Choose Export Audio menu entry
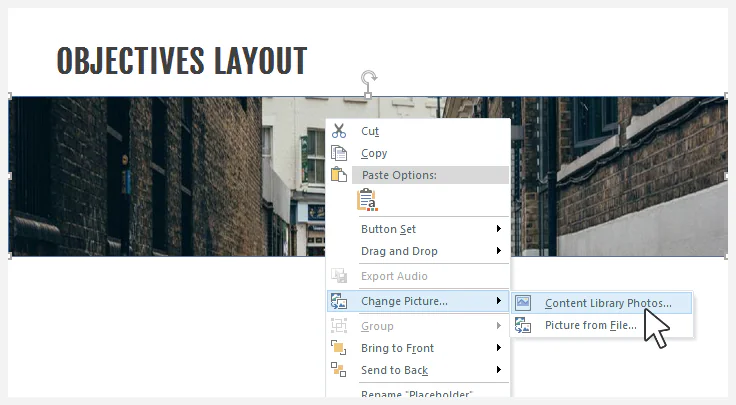Screen dimensions: 736x405 pyautogui.click(x=418, y=276)
